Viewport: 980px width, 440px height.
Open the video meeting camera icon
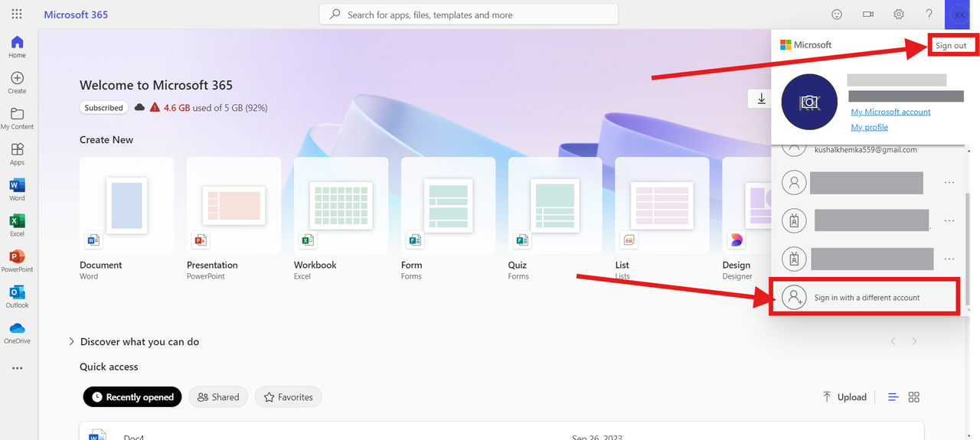pyautogui.click(x=867, y=15)
